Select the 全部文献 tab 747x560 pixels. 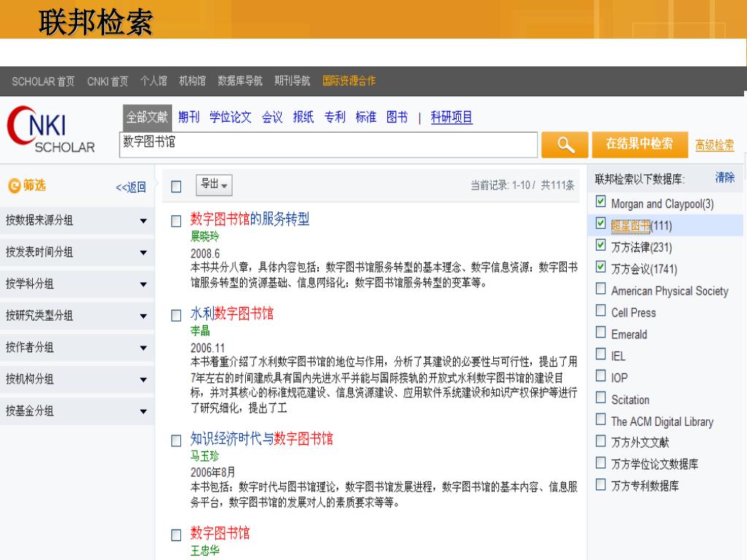click(x=147, y=117)
